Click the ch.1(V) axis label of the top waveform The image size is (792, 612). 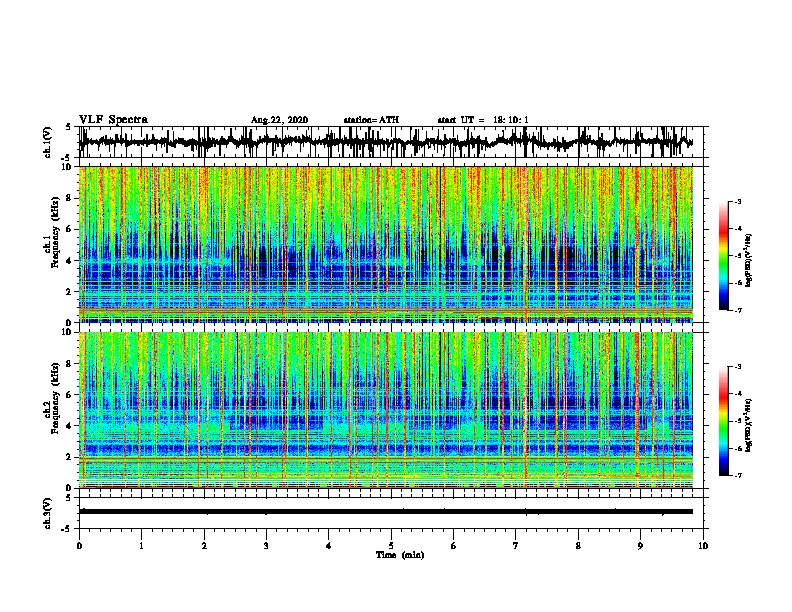[47, 142]
